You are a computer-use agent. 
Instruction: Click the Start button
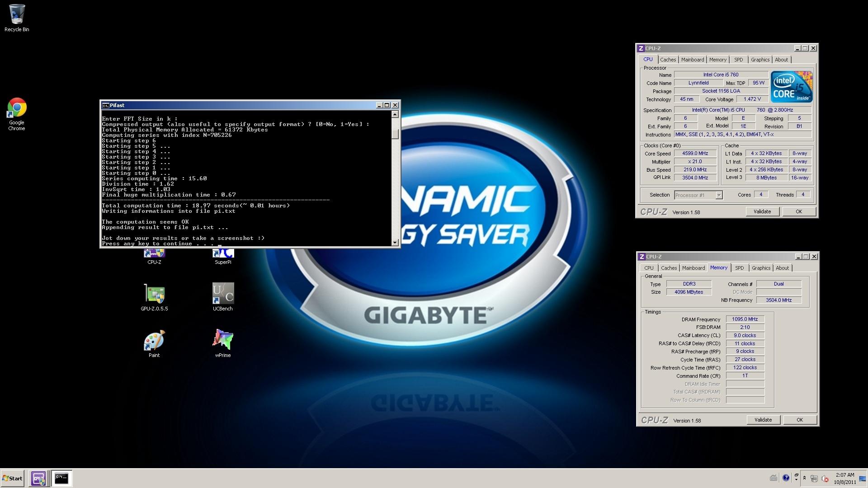click(x=13, y=479)
